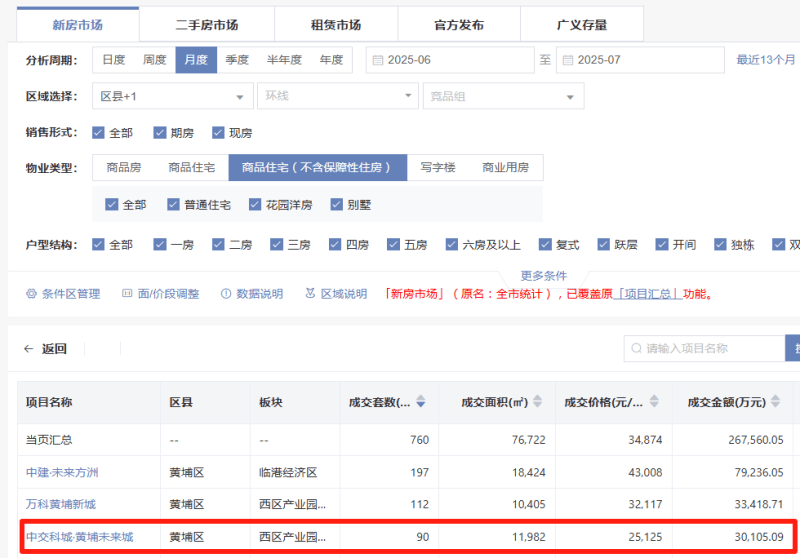Sort by 成交套数 column arrows
This screenshot has height=558, width=800.
[x=421, y=402]
